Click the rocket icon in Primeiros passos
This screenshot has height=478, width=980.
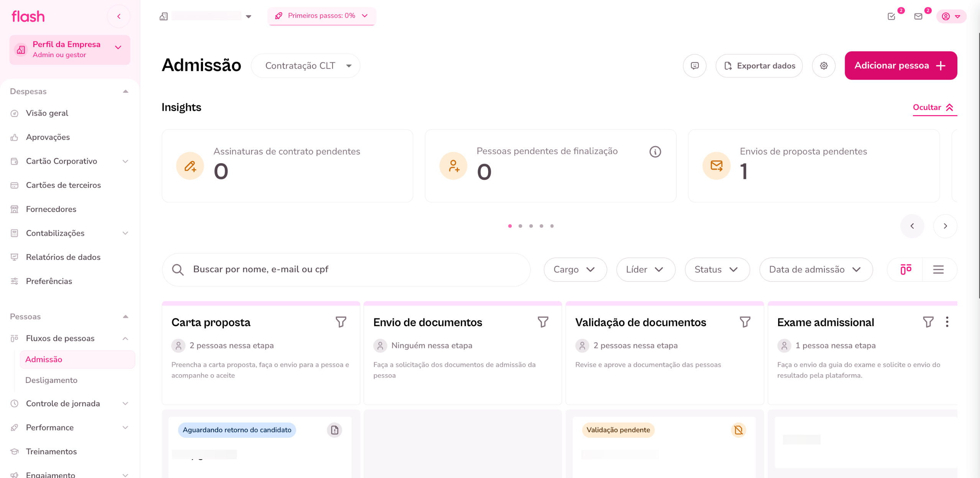279,16
